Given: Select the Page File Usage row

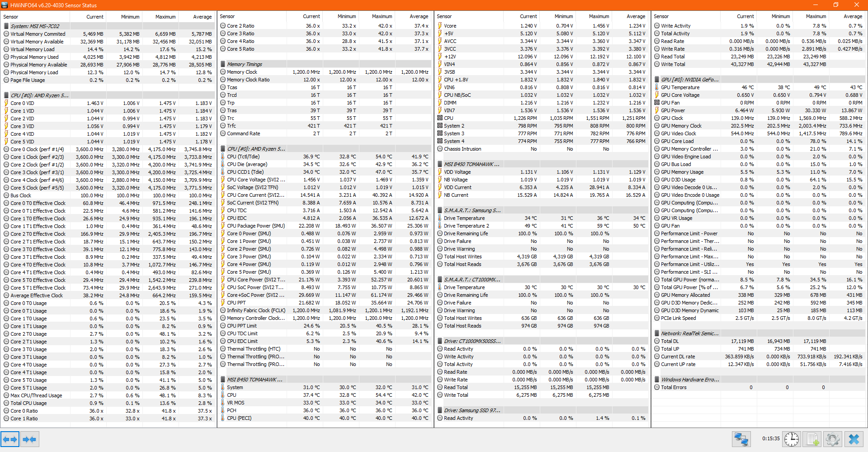Looking at the screenshot, I should click(108, 80).
